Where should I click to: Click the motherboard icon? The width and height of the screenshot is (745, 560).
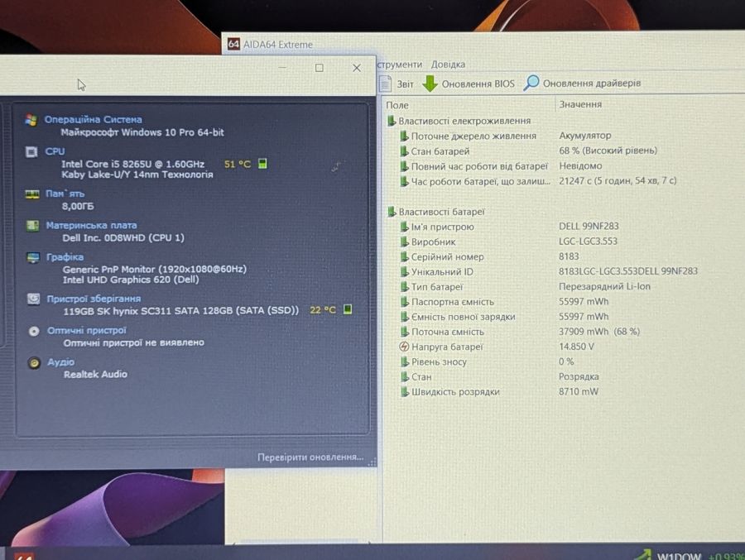32,226
